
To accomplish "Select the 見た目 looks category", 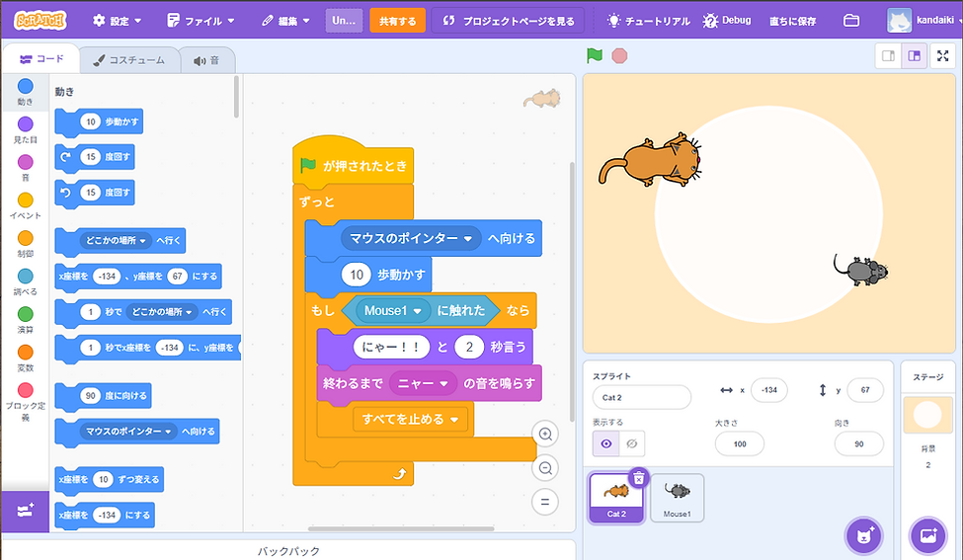I will click(x=25, y=130).
